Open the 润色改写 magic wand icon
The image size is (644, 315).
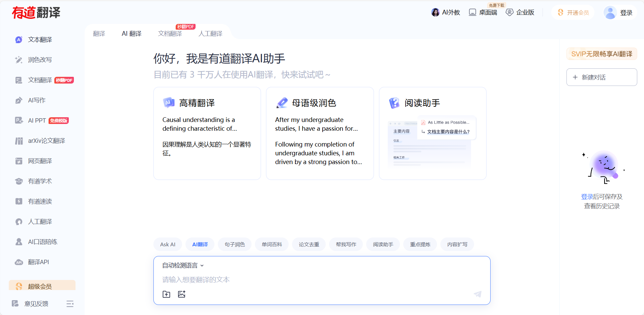point(19,60)
